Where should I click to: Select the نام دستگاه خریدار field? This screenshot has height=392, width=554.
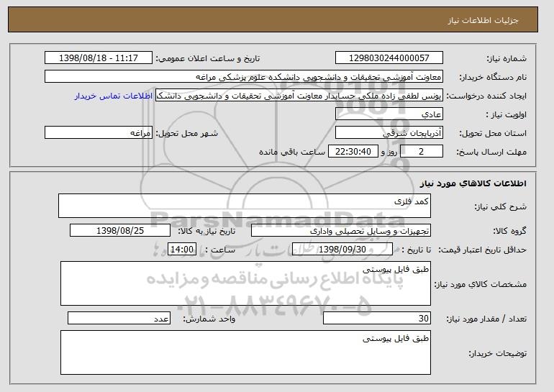[x=244, y=77]
